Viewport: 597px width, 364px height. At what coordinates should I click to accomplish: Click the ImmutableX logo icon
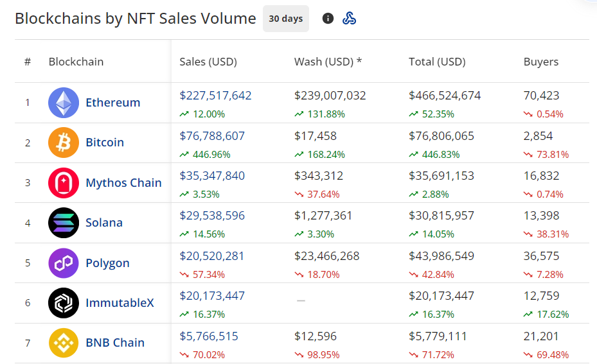[64, 302]
